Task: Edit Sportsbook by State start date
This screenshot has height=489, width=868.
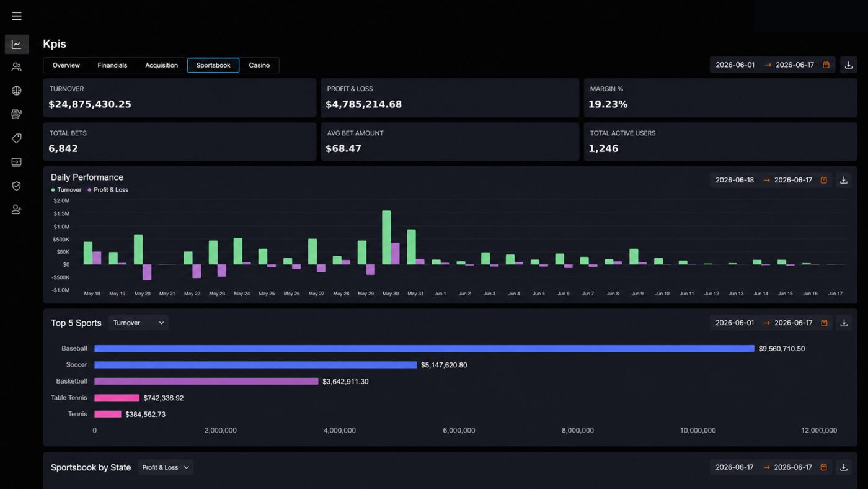Action: (x=735, y=467)
